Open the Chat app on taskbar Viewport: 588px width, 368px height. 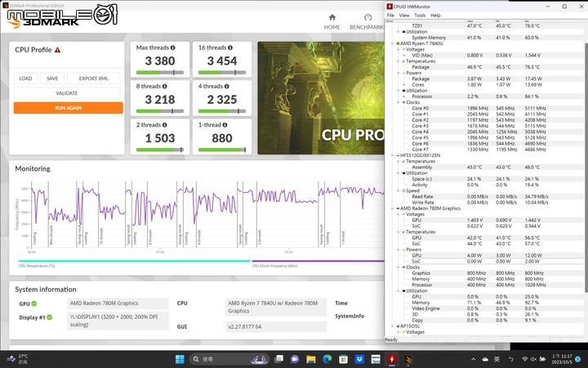(295, 359)
